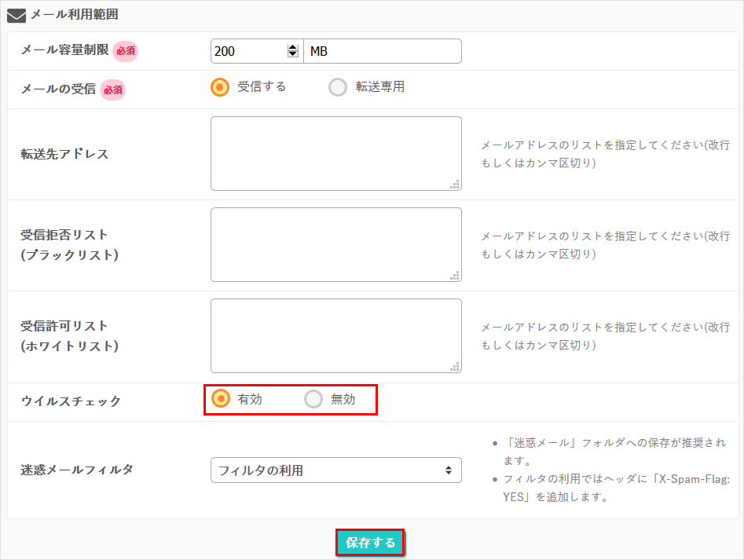The height and width of the screenshot is (560, 744).
Task: Increase mail capacity with the up stepper arrow
Action: pos(292,46)
